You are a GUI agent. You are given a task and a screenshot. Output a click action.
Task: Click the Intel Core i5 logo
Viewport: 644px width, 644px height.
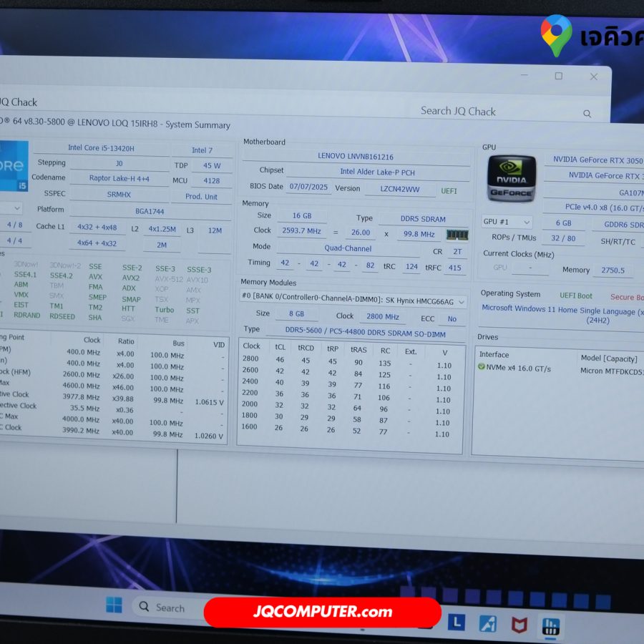click(14, 166)
